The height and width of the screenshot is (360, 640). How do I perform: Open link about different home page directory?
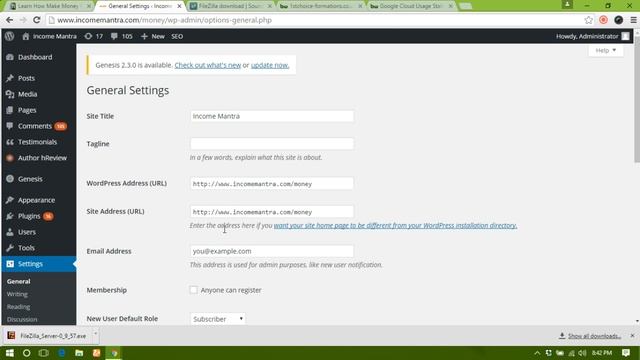click(x=395, y=225)
